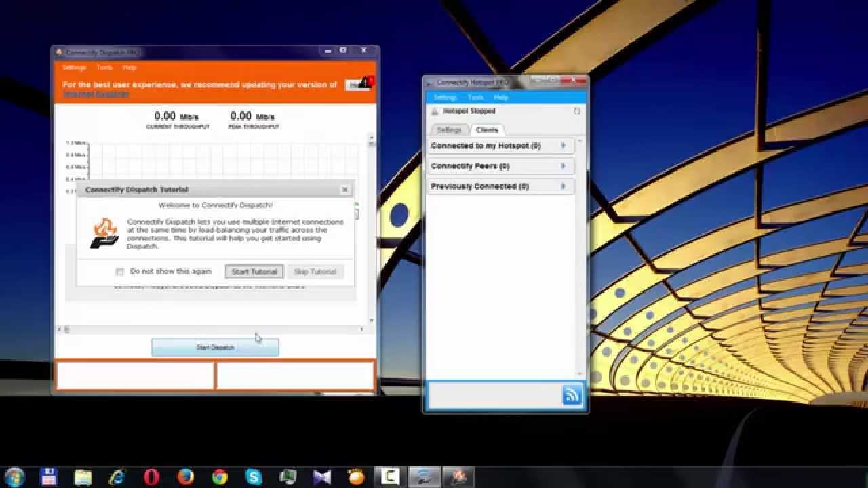Open Help menu in Dispatch window
The height and width of the screenshot is (488, 868).
click(130, 68)
